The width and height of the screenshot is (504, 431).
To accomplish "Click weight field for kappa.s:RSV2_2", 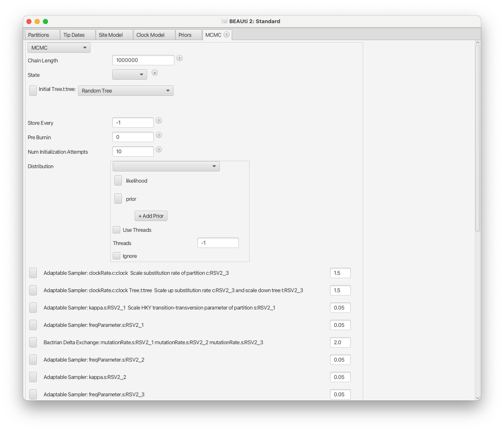I will point(340,377).
